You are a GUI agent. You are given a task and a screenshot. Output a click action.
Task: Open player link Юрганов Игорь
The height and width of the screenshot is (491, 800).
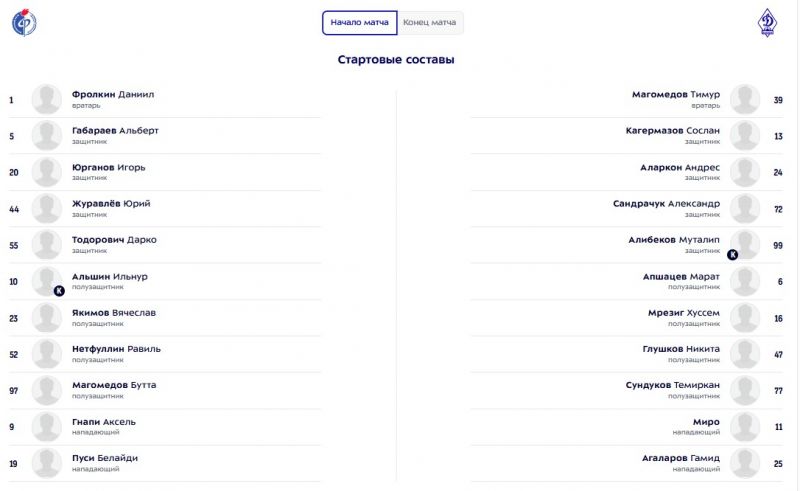(109, 167)
